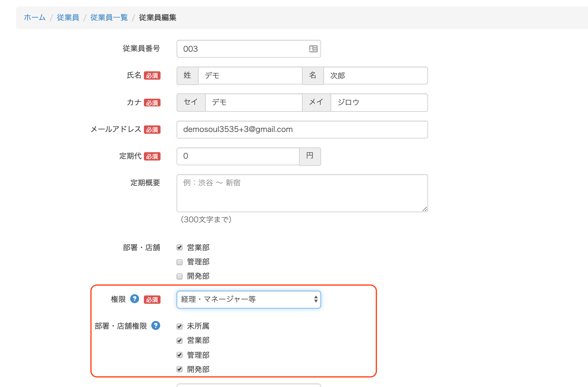Click contact card icon in employee number field
This screenshot has height=387, width=588.
(x=313, y=49)
